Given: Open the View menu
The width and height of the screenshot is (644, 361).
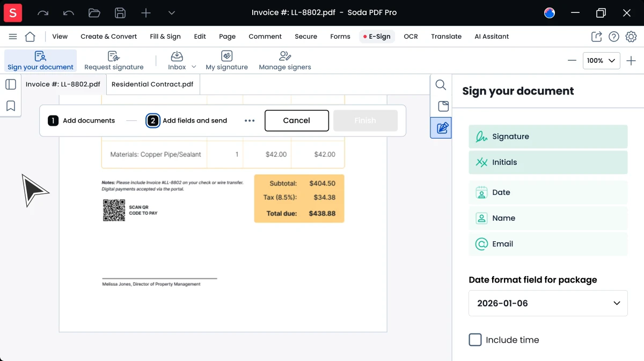Looking at the screenshot, I should click(x=60, y=37).
